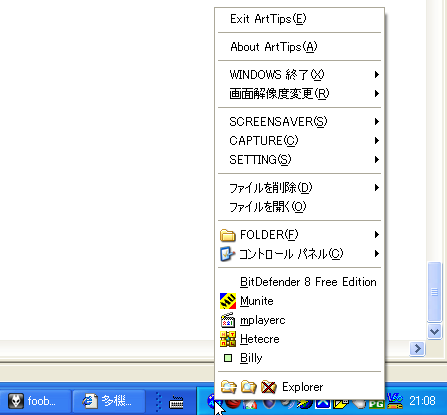The image size is (447, 415).
Task: Select About ArtTips(A)
Action: point(299,47)
